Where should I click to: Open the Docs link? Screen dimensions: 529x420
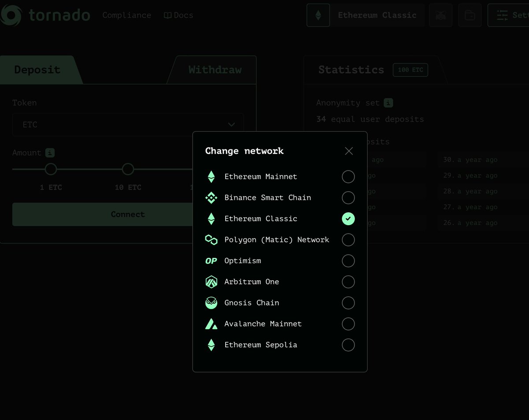[x=179, y=15]
